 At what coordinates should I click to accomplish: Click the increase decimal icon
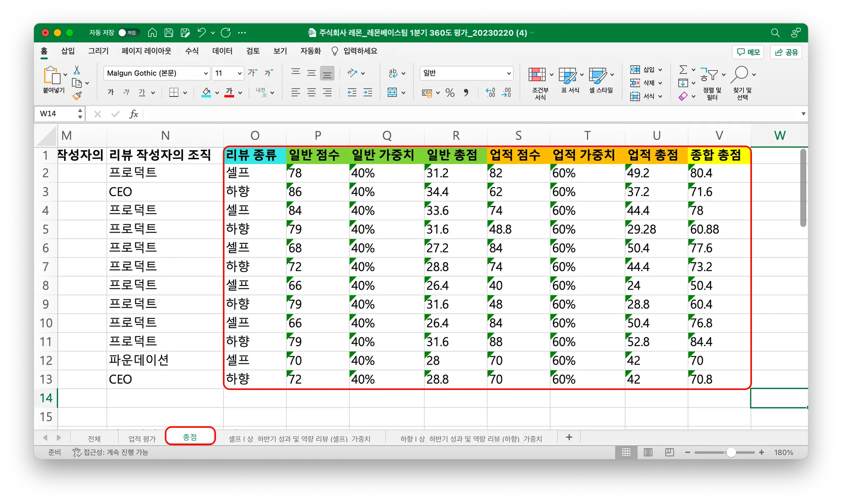tap(490, 93)
